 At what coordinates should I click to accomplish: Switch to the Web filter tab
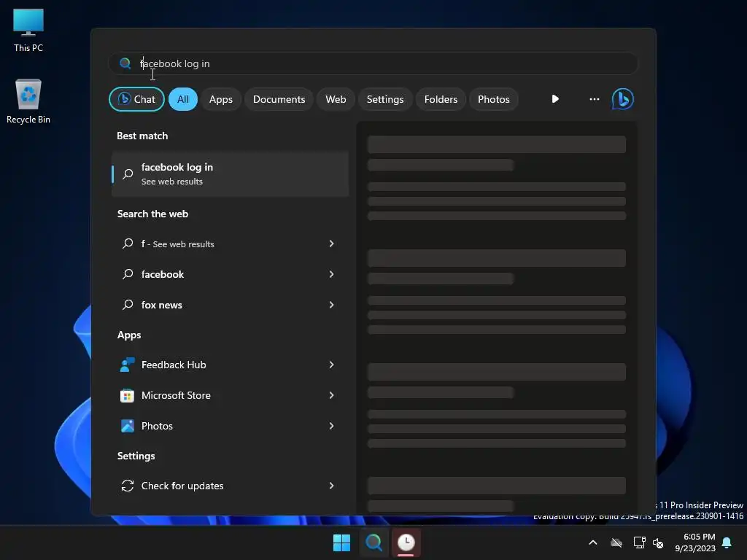[336, 99]
